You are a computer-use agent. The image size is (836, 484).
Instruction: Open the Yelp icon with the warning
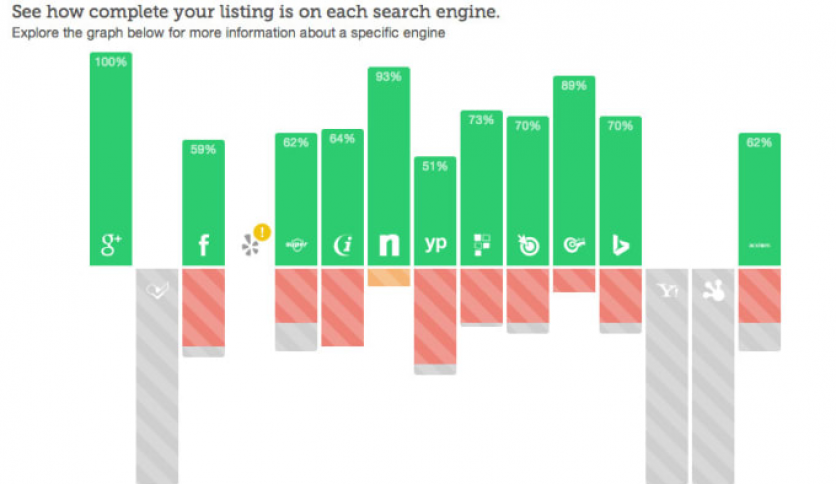250,245
